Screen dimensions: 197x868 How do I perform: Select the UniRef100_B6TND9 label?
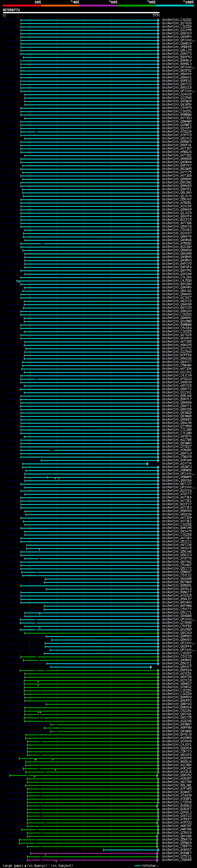pyautogui.click(x=176, y=582)
